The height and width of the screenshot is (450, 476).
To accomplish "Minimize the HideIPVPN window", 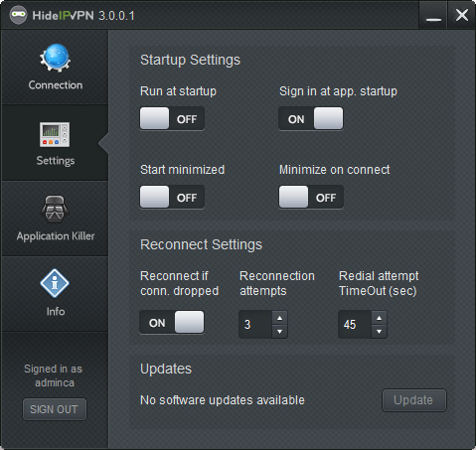I will click(x=433, y=16).
